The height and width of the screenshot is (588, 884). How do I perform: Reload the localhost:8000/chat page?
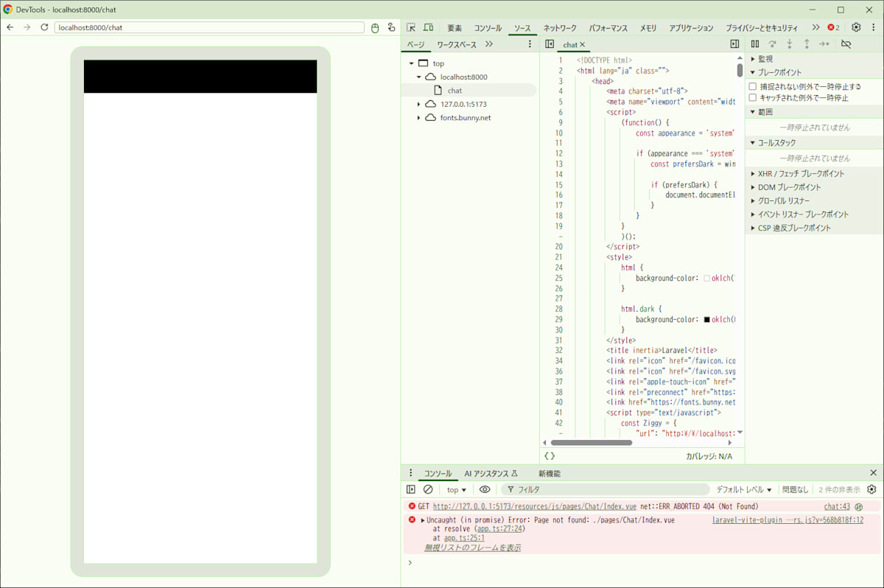[x=44, y=27]
